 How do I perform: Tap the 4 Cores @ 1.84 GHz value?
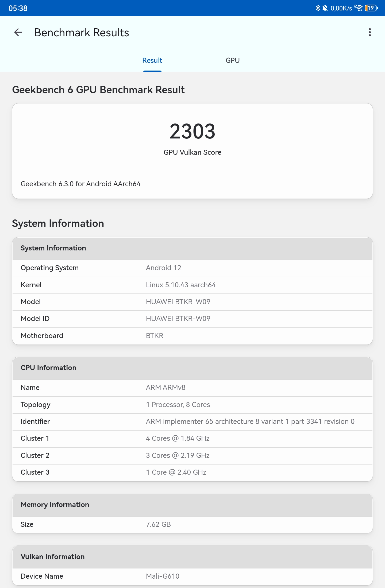tap(178, 438)
